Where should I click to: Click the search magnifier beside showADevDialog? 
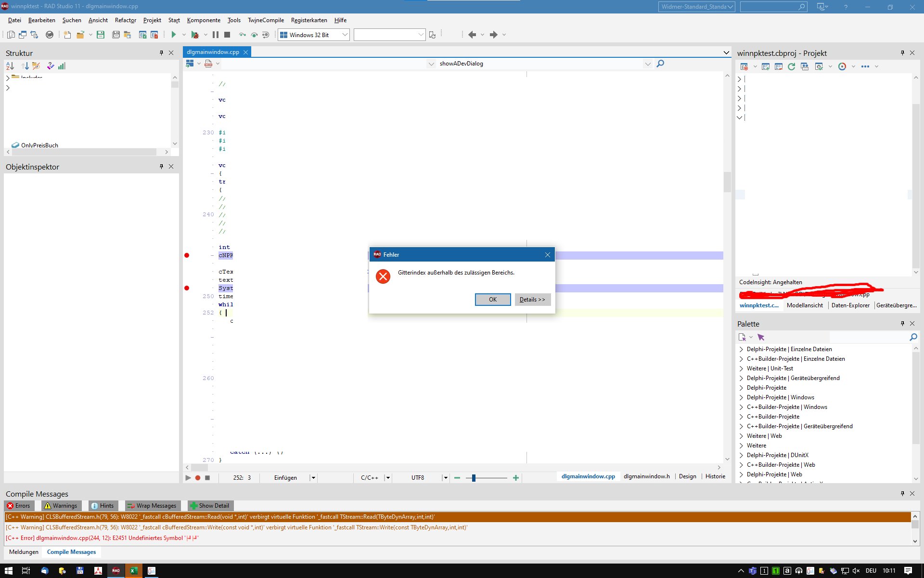[660, 64]
